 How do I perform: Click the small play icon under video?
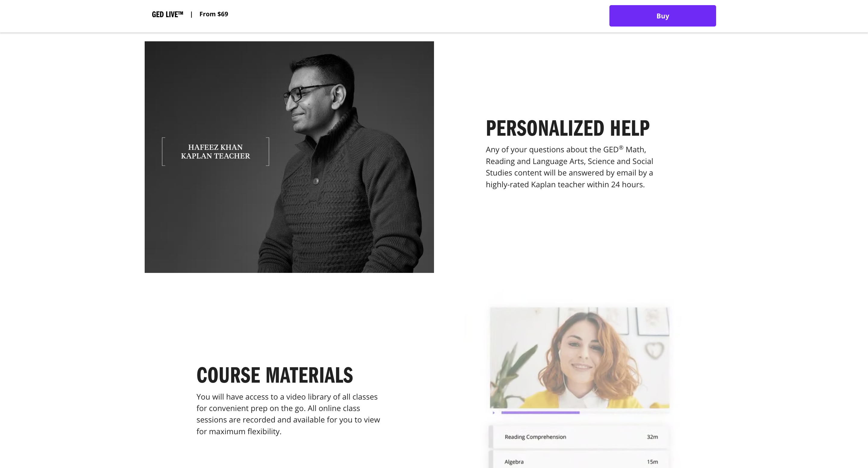click(x=494, y=413)
